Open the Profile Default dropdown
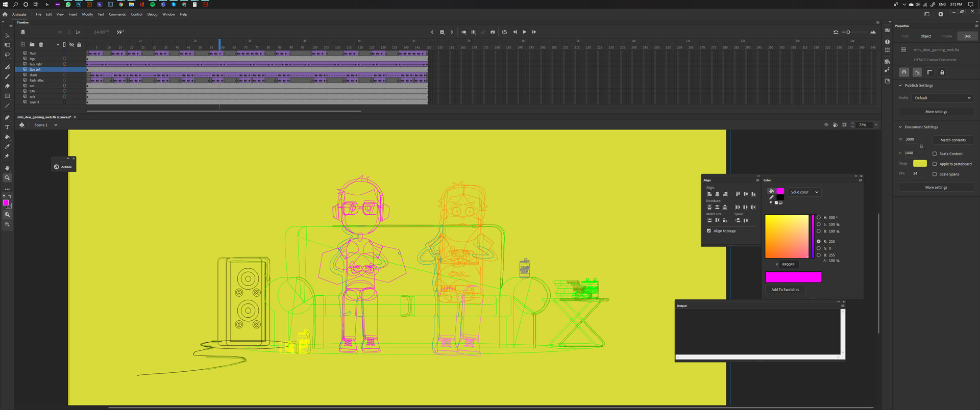This screenshot has width=980, height=410. 942,98
